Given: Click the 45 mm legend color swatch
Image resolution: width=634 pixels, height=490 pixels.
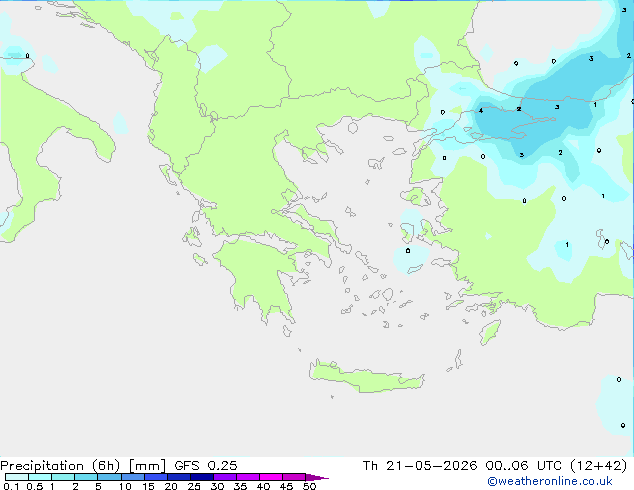Looking at the screenshot, I should click(294, 477).
